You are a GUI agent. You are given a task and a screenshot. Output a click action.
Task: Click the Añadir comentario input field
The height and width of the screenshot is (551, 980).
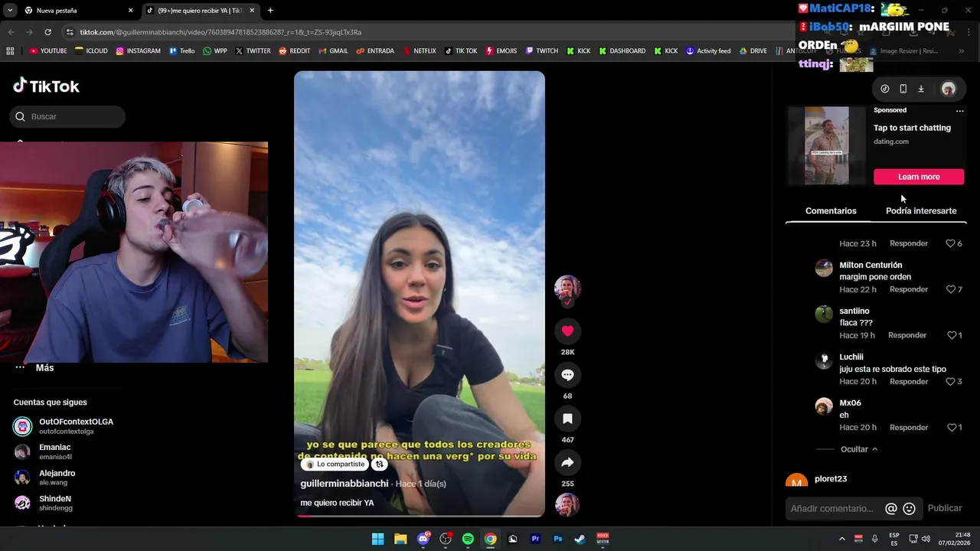point(832,508)
